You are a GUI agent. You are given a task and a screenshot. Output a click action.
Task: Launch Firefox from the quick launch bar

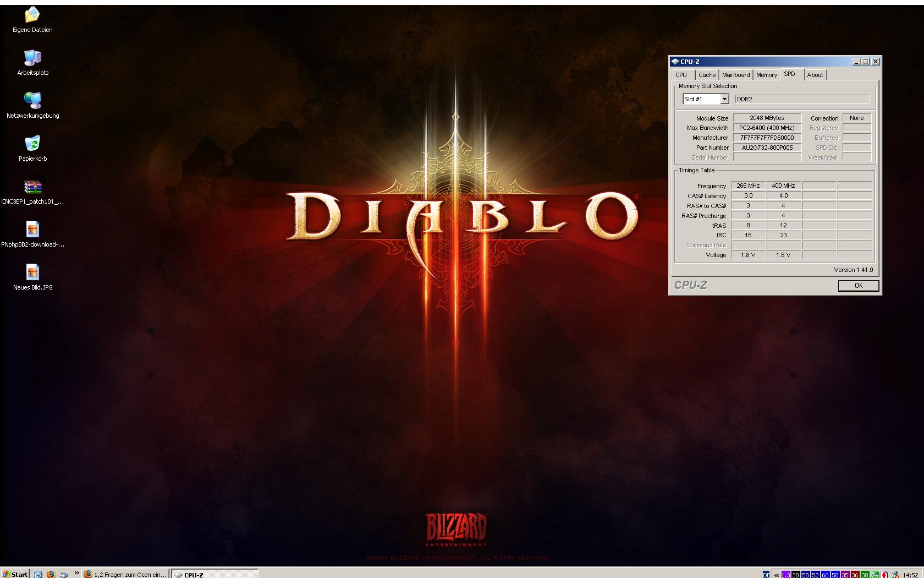[x=51, y=574]
